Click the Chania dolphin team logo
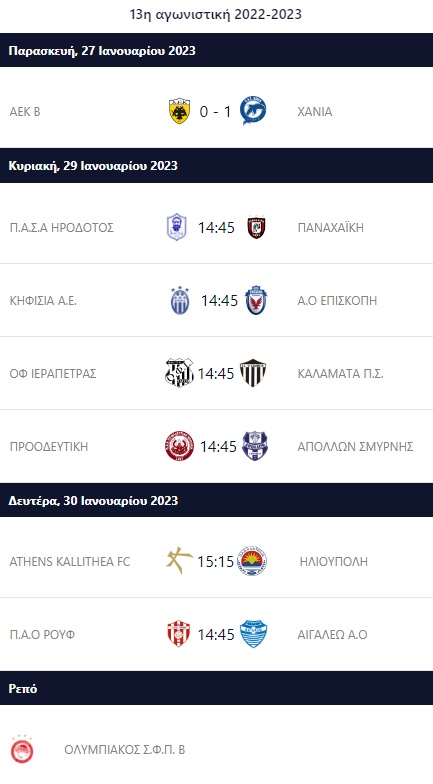 click(x=253, y=111)
